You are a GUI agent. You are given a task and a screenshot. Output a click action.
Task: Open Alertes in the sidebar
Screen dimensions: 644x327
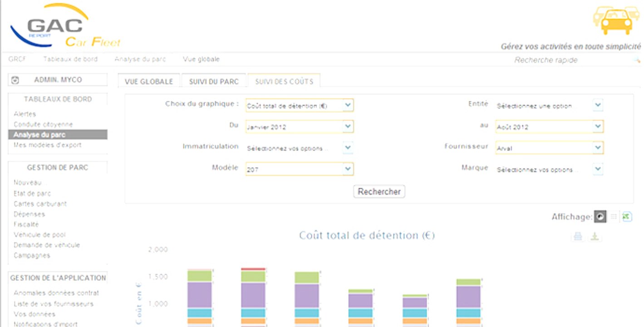click(x=25, y=114)
